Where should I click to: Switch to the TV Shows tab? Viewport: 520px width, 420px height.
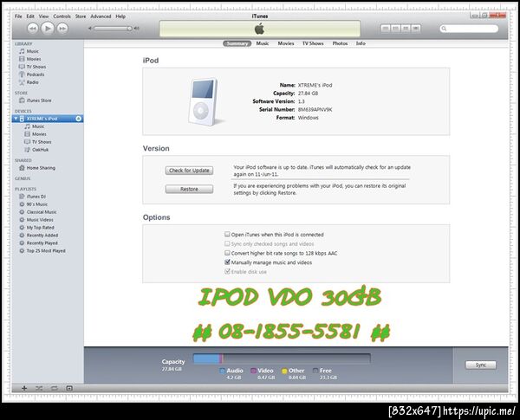(313, 43)
